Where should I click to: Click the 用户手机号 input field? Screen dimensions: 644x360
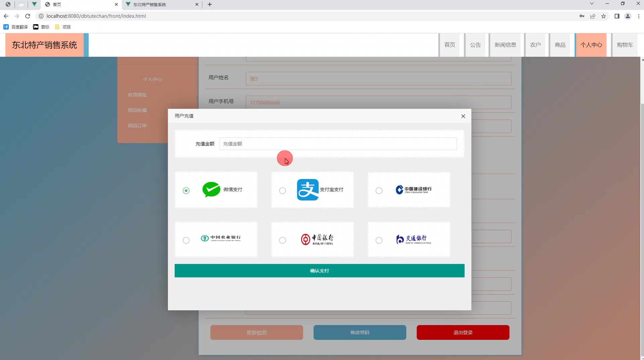pos(378,102)
